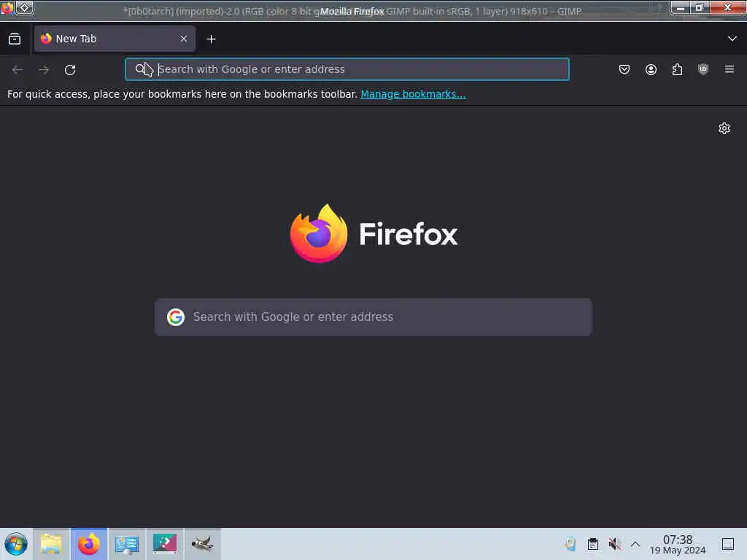747x560 pixels.
Task: Focus the address bar search field
Action: pos(347,69)
